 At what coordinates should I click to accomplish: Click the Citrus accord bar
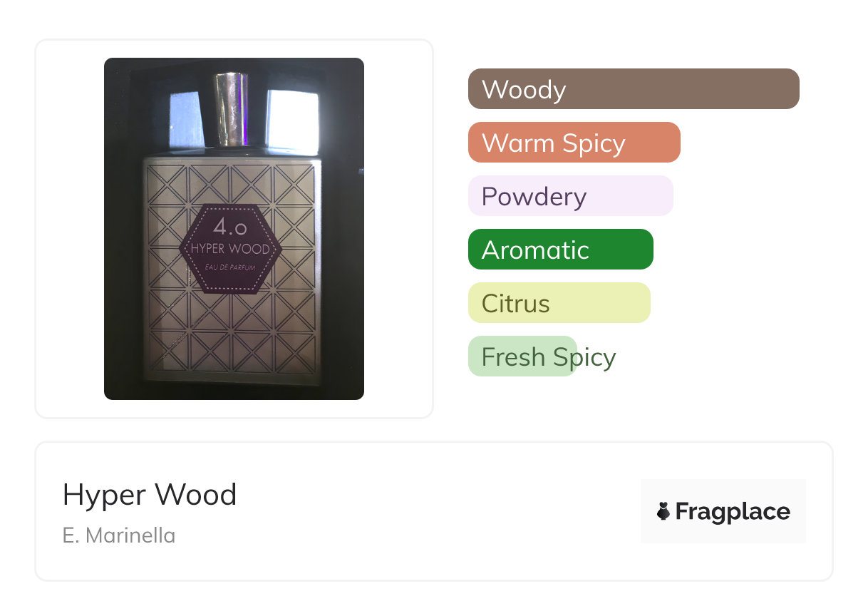click(x=559, y=303)
